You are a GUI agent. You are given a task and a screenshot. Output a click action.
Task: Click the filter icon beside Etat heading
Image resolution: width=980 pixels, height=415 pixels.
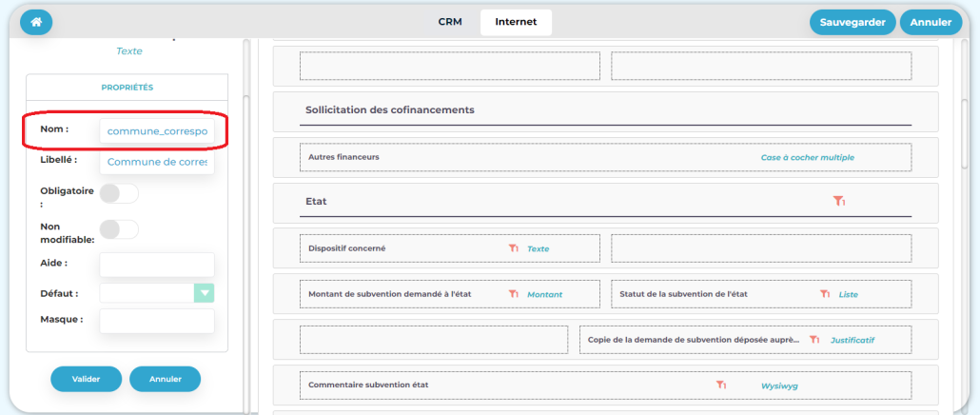coord(839,202)
